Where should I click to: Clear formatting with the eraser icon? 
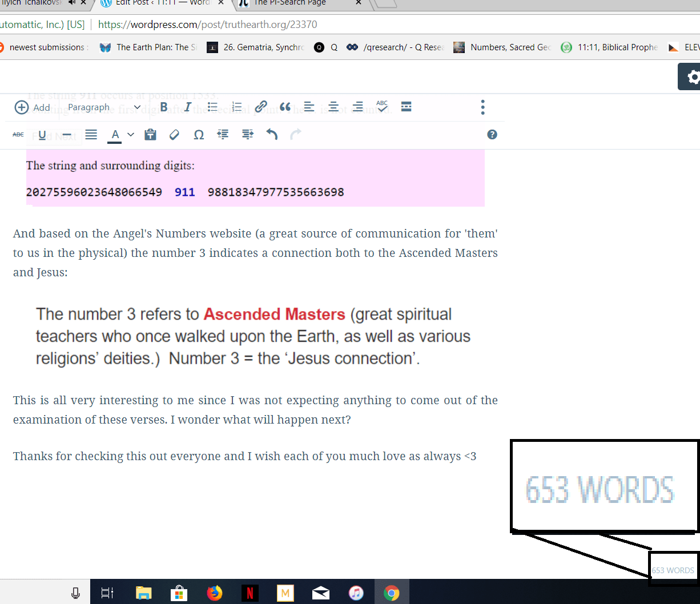pos(175,135)
